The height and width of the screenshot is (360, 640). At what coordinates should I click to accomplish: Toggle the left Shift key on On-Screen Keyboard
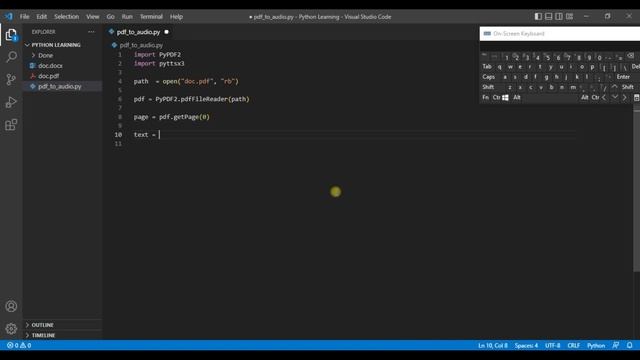488,87
